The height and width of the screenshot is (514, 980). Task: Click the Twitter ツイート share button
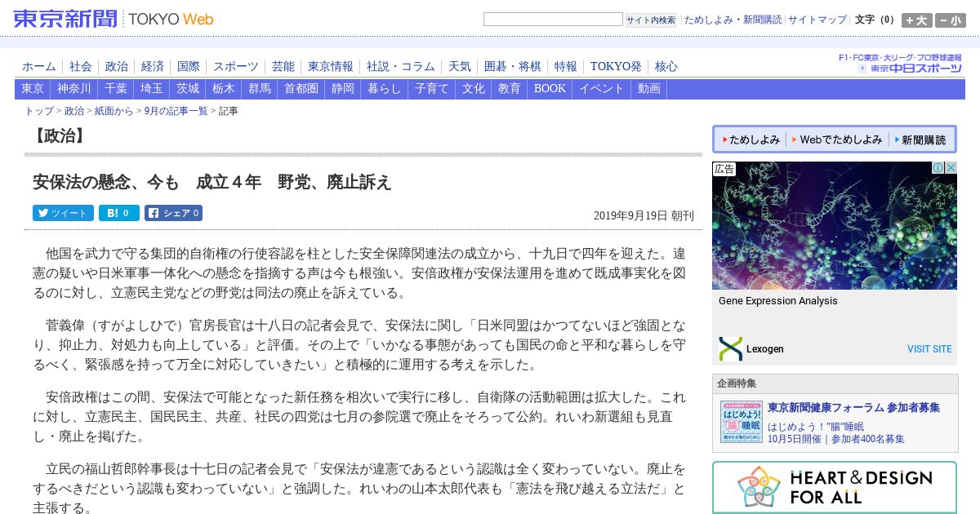point(63,213)
